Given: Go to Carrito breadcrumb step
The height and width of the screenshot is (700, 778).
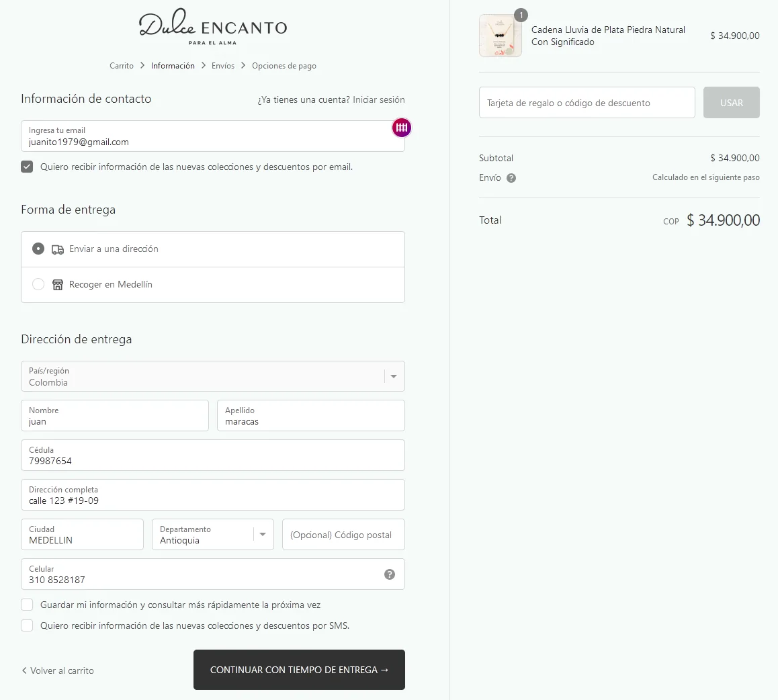Looking at the screenshot, I should coord(122,66).
